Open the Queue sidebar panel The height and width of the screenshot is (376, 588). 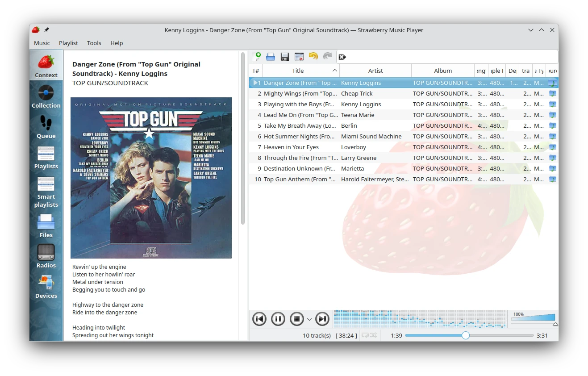pos(46,127)
